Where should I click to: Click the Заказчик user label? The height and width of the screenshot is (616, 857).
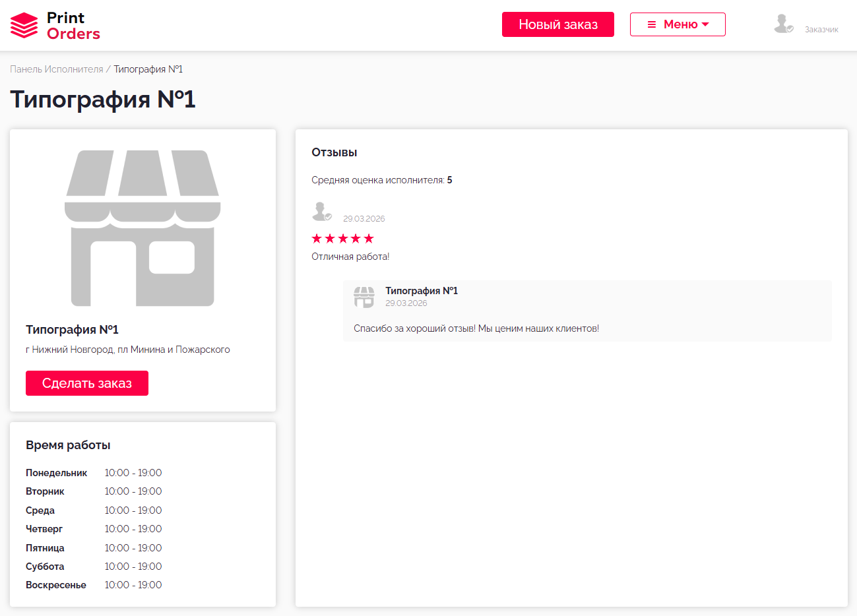821,30
